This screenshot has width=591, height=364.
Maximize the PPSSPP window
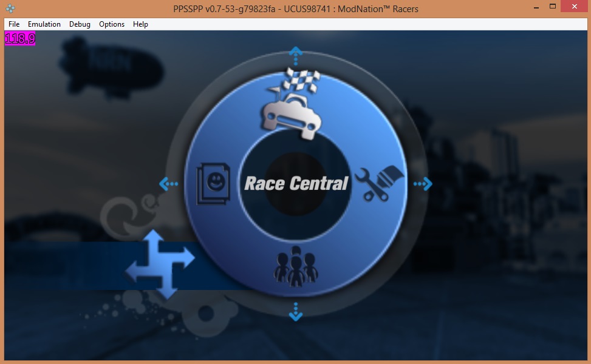[x=553, y=7]
